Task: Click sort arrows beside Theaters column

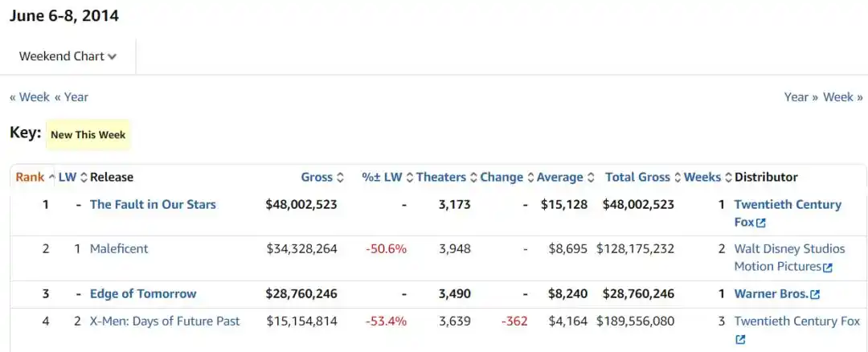Action: [473, 178]
